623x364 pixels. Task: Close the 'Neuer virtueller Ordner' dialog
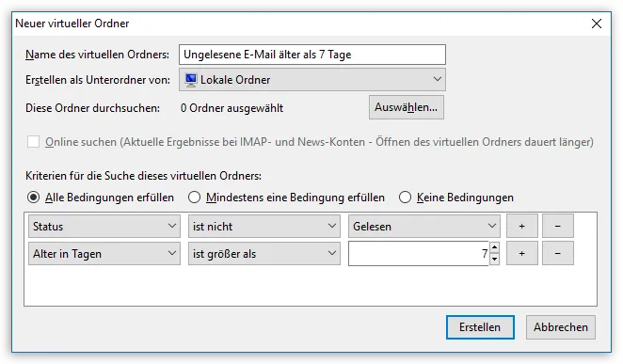(597, 24)
